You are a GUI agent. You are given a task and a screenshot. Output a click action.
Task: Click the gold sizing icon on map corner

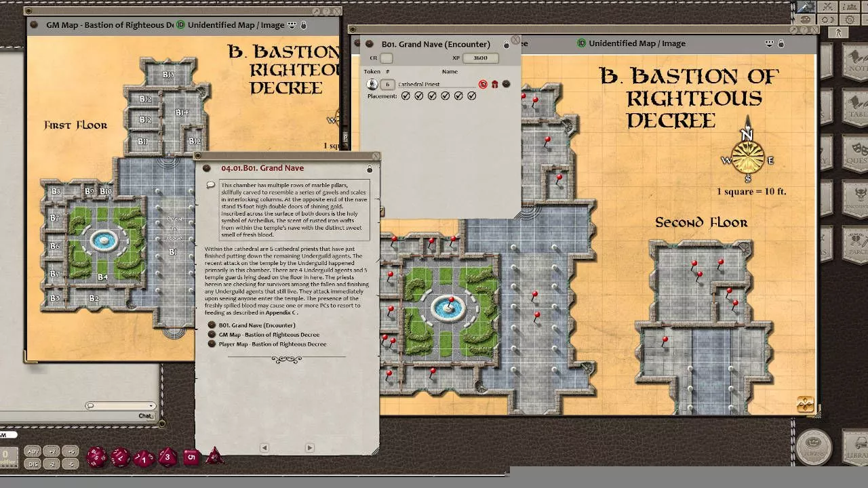click(806, 404)
